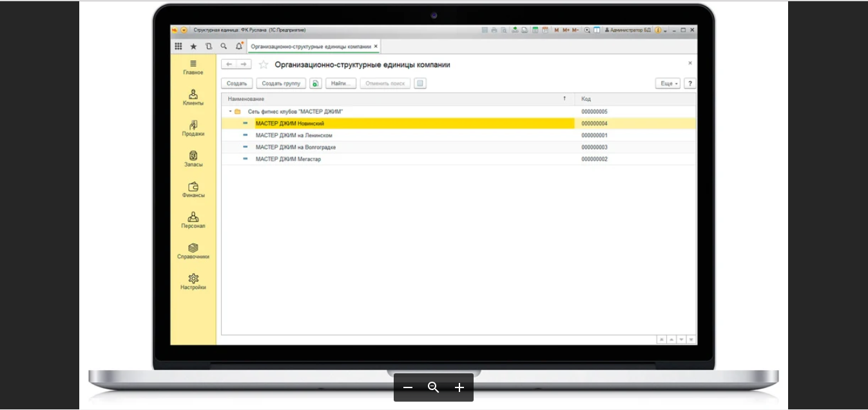Open the Клиенты section
Image resolution: width=868 pixels, height=410 pixels.
click(x=193, y=98)
